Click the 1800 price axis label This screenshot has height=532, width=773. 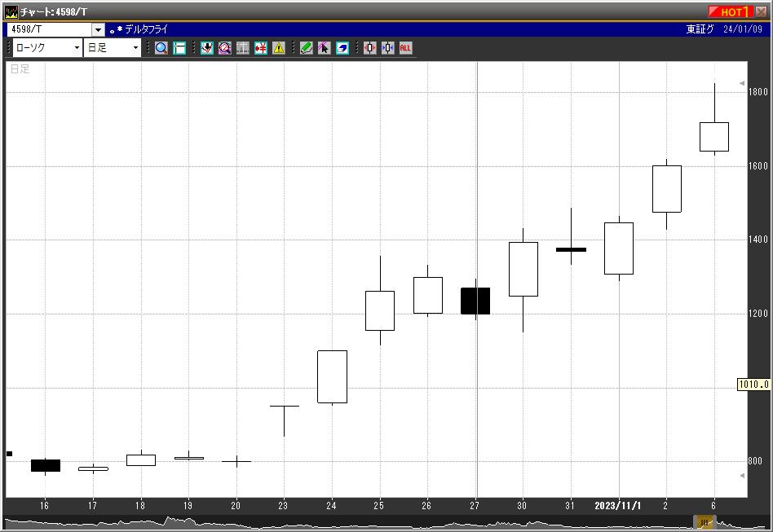pos(758,91)
